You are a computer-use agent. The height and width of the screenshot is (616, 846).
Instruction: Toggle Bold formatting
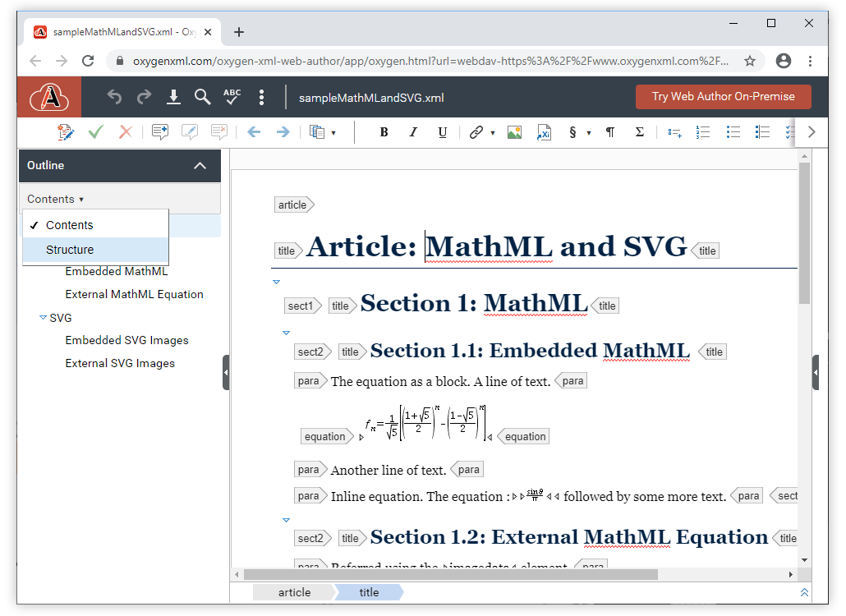(x=384, y=131)
